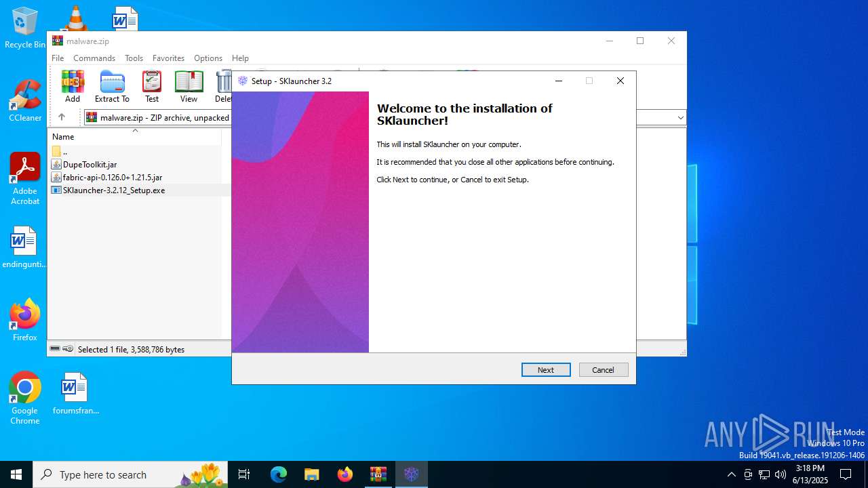This screenshot has width=868, height=488.
Task: Open File Explorer from taskbar
Action: (312, 474)
